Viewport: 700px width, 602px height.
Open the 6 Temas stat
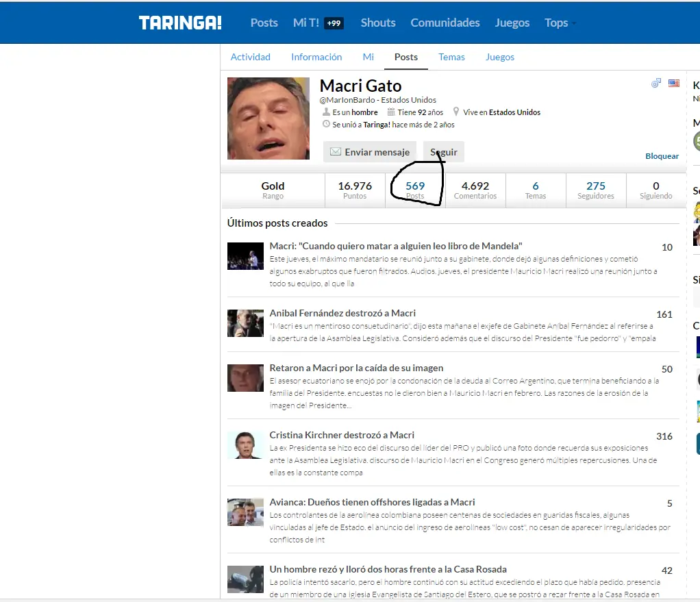click(x=536, y=190)
